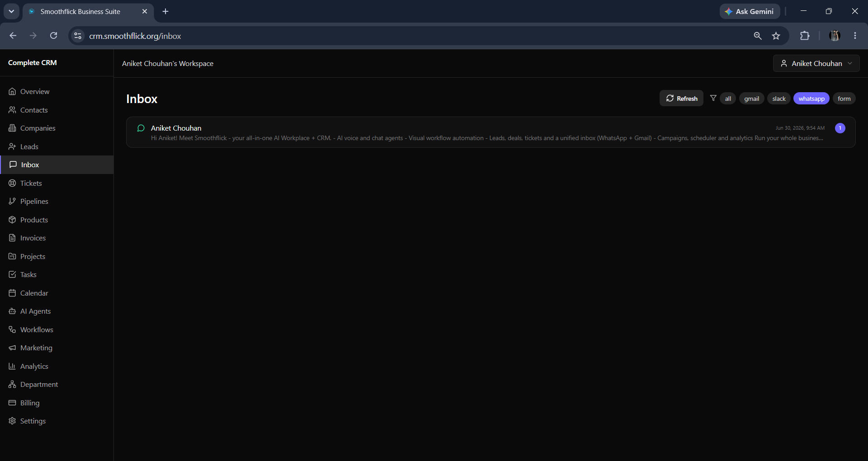Click the filter funnel icon
This screenshot has height=461, width=868.
click(x=713, y=98)
